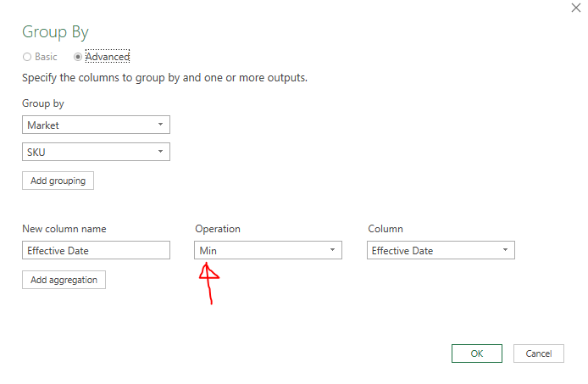Click the arrow icon on Market dropdown

pyautogui.click(x=160, y=125)
